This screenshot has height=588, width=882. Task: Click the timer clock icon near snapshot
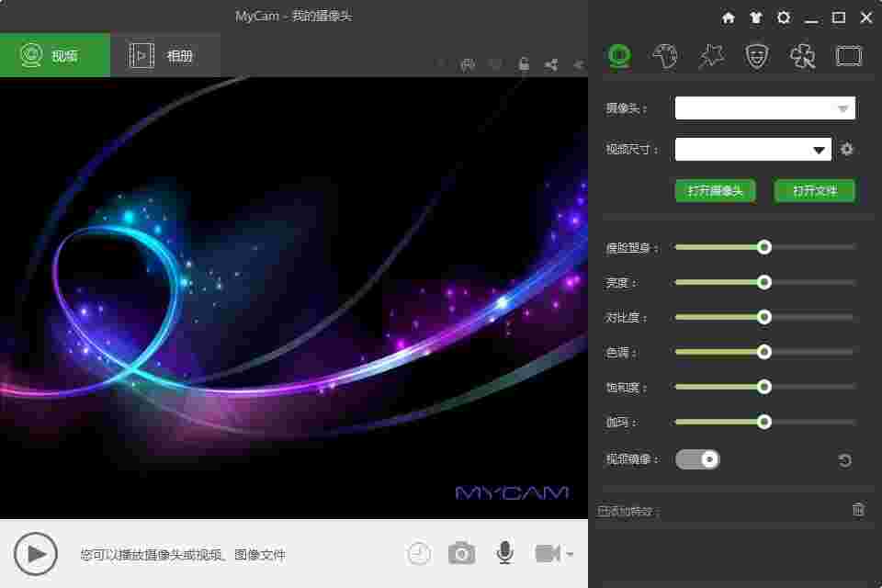pos(419,553)
